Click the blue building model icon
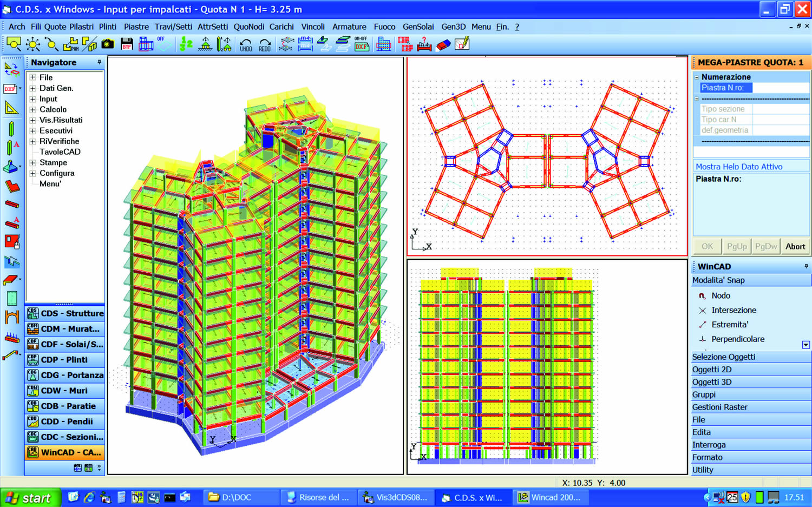 click(383, 44)
